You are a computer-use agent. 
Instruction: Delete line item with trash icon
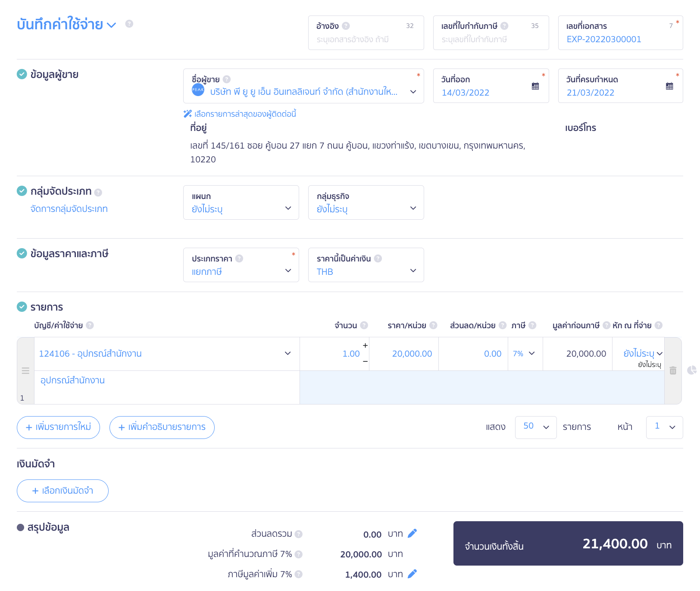click(673, 370)
